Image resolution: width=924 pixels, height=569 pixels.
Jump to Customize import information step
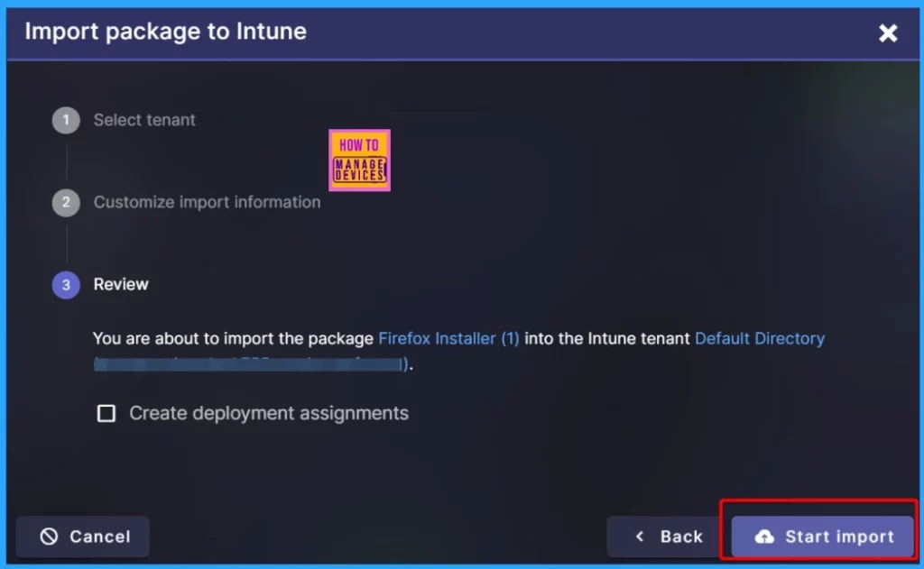pos(207,202)
